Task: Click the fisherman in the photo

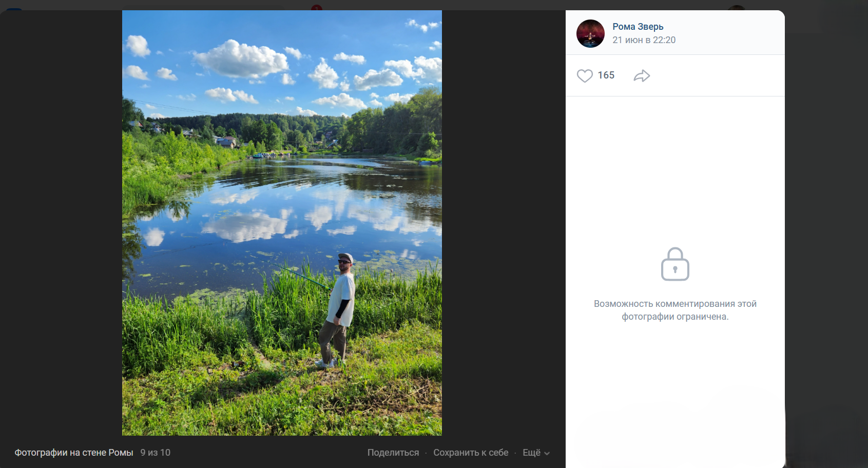Action: pos(339,308)
